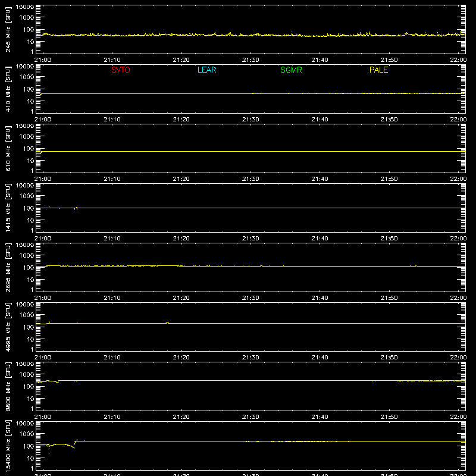Click 21:30 label under the 245 MHz plot
This screenshot has height=476, width=476.
tap(250, 60)
